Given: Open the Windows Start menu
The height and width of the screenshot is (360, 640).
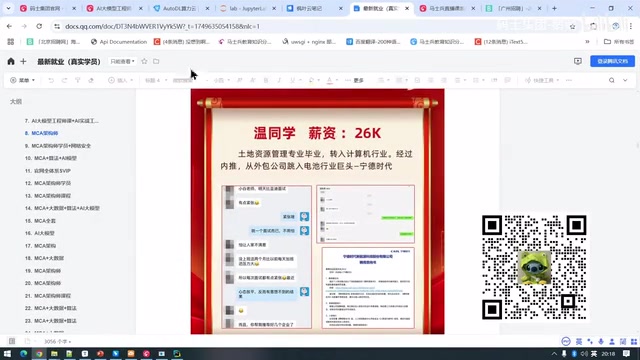Looking at the screenshot, I should point(7,353).
